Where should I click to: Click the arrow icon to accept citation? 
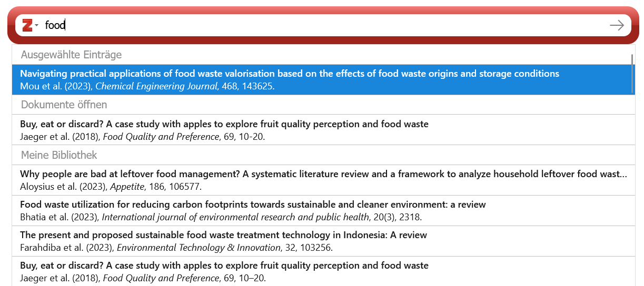[617, 25]
